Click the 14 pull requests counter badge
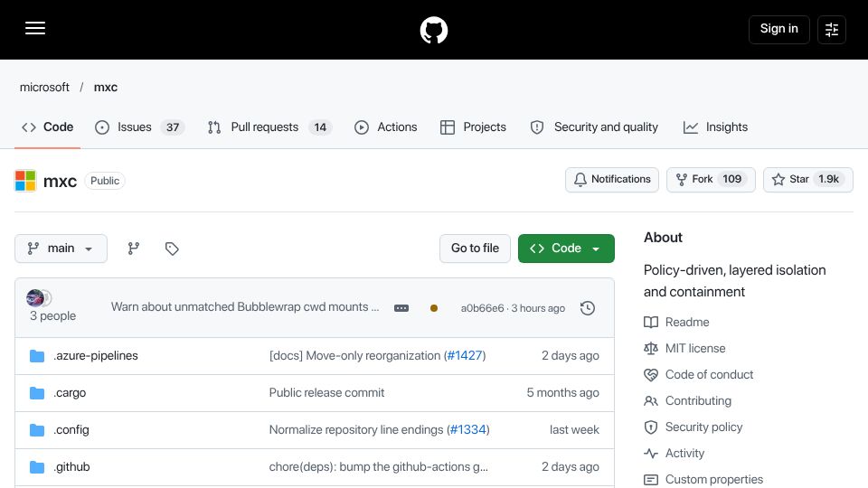 click(x=320, y=127)
